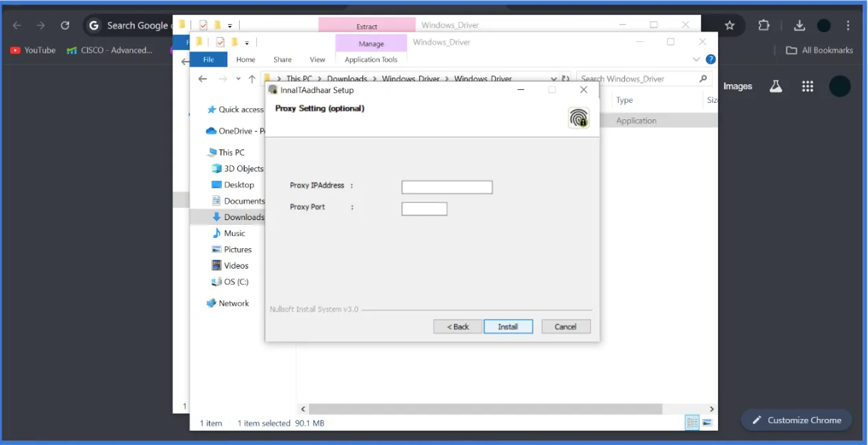Click the Proxy Port input field
The image size is (868, 445).
[x=424, y=208]
